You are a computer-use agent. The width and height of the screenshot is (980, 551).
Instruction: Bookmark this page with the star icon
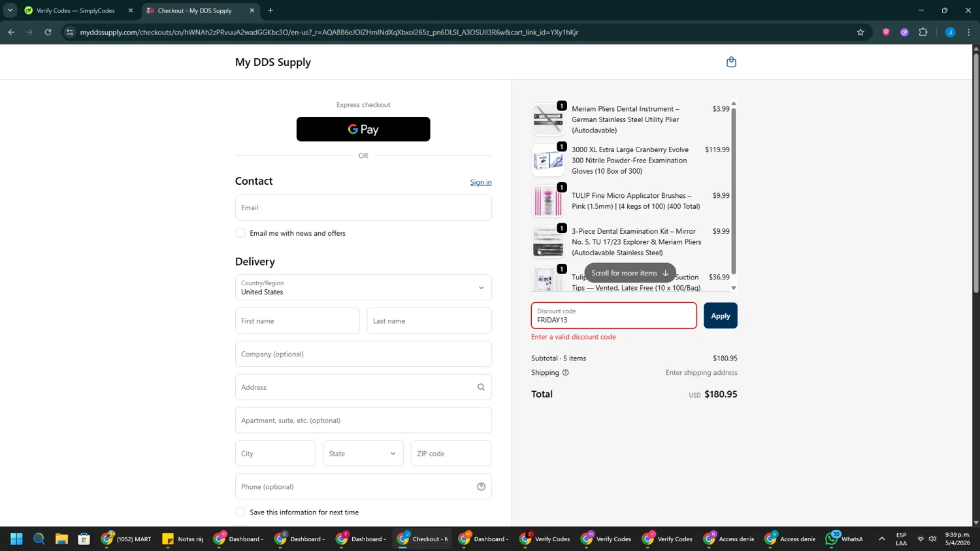(860, 32)
